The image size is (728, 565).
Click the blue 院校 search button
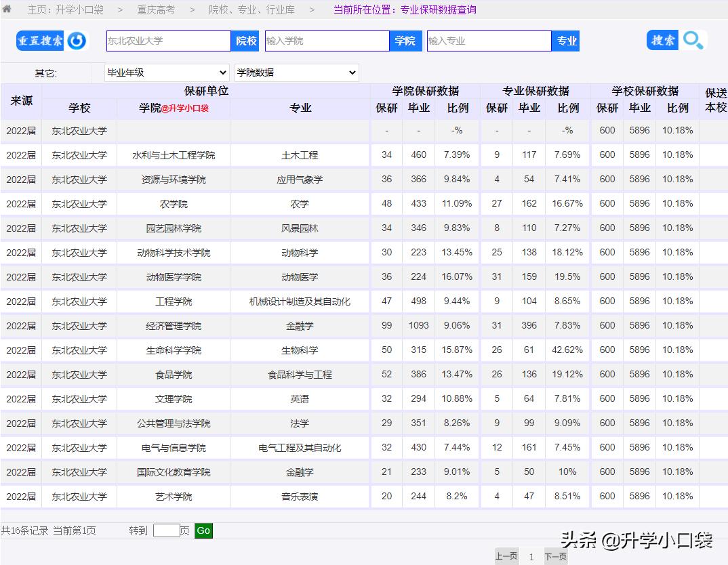click(245, 41)
